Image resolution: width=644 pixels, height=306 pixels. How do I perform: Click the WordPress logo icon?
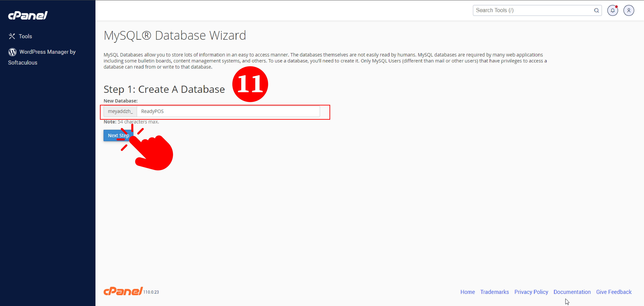12,52
